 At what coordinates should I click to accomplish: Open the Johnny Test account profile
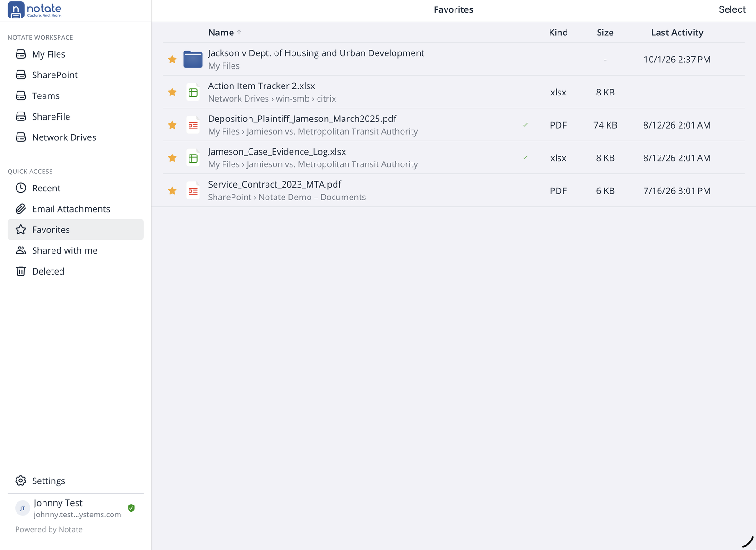tap(76, 508)
